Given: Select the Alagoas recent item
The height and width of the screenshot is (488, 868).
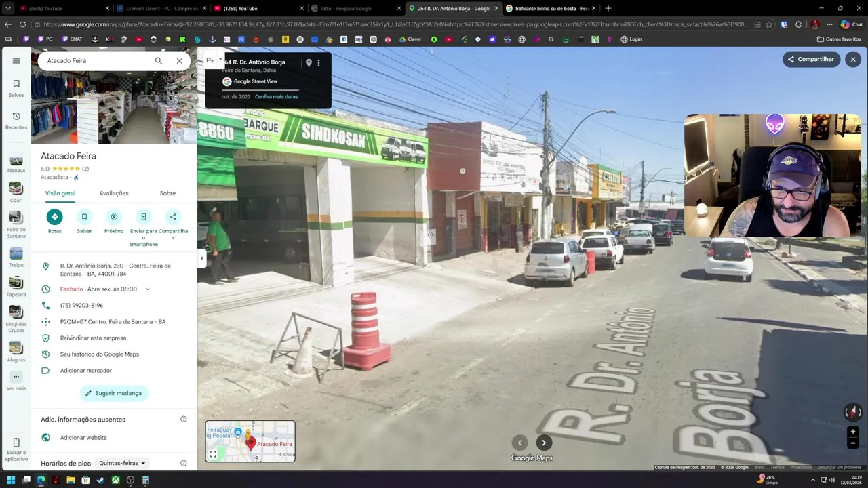Looking at the screenshot, I should [16, 352].
